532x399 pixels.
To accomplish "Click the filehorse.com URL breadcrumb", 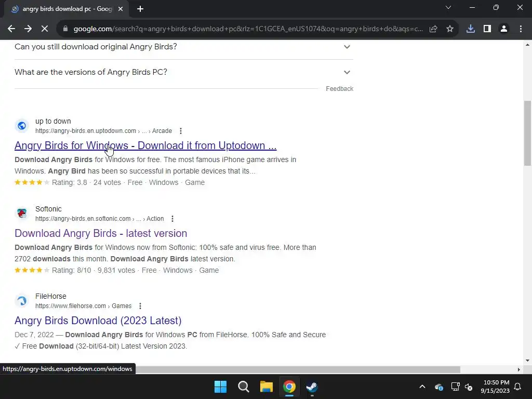I will 84,306.
